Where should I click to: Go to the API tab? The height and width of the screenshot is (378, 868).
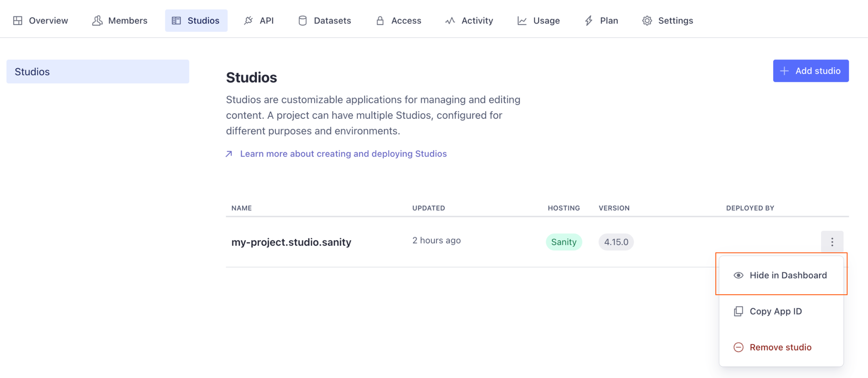tap(259, 21)
